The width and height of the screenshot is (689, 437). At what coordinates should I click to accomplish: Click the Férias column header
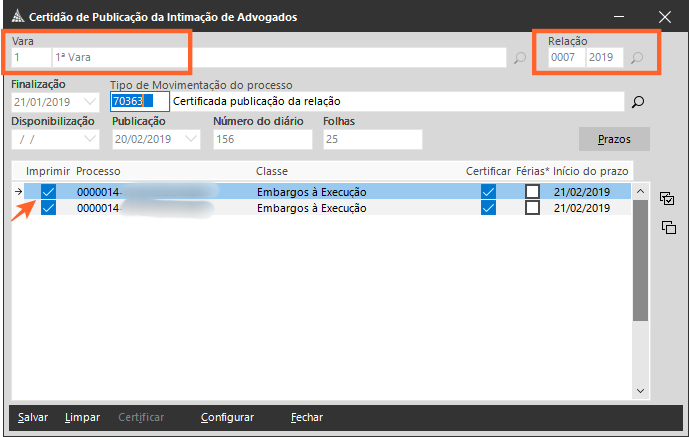coord(533,171)
